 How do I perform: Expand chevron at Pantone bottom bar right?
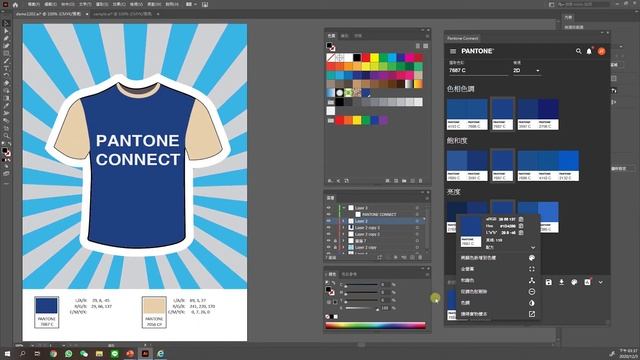point(600,282)
